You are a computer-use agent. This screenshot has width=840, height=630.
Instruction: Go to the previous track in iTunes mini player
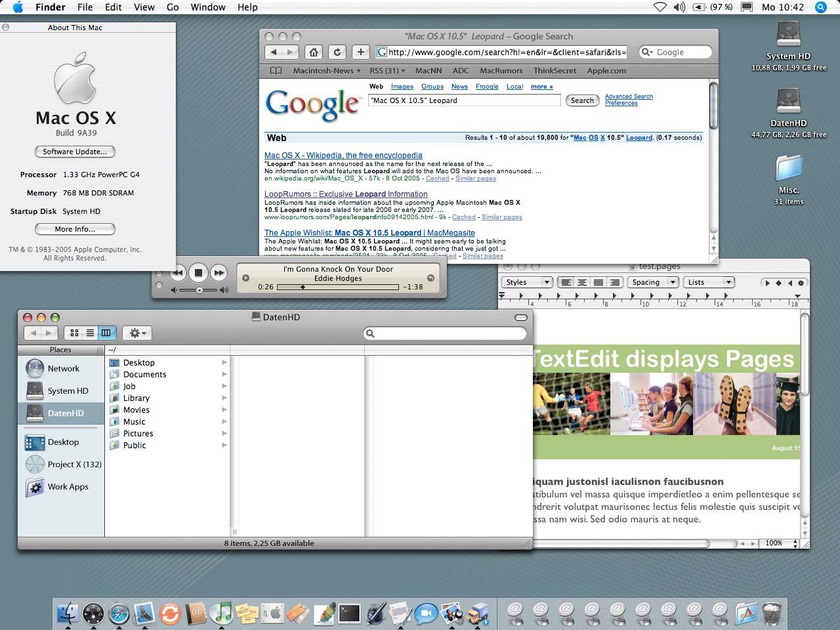[x=178, y=272]
